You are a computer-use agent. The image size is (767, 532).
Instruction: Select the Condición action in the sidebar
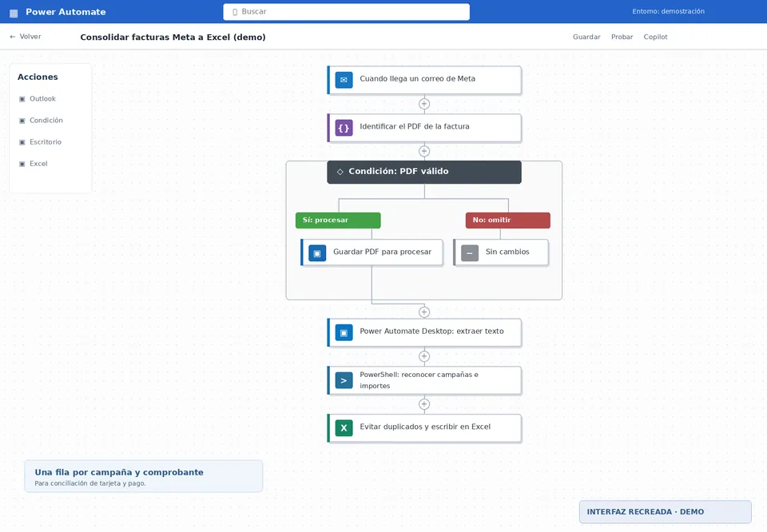[x=41, y=121]
